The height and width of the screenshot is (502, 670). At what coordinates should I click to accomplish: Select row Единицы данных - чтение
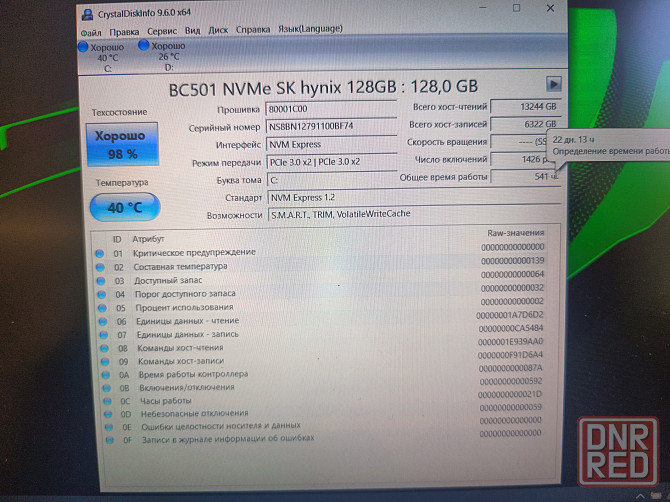pyautogui.click(x=322, y=318)
